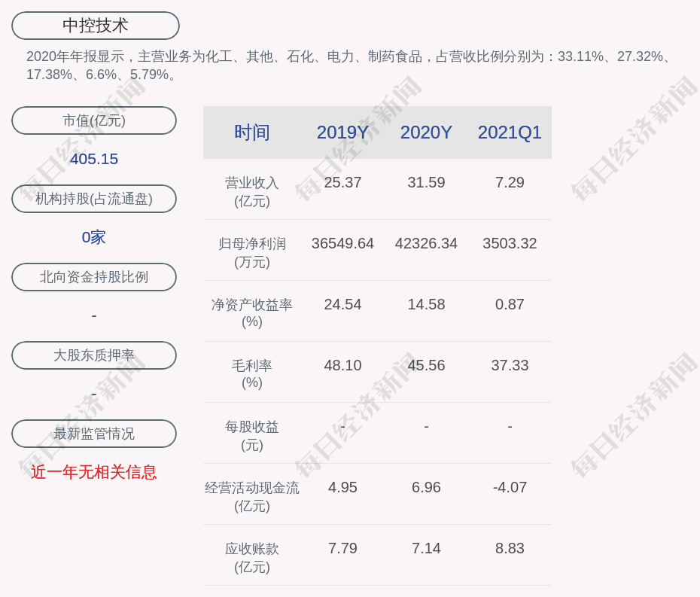Click the revenue value 7.29
The height and width of the screenshot is (597, 700).
[510, 183]
